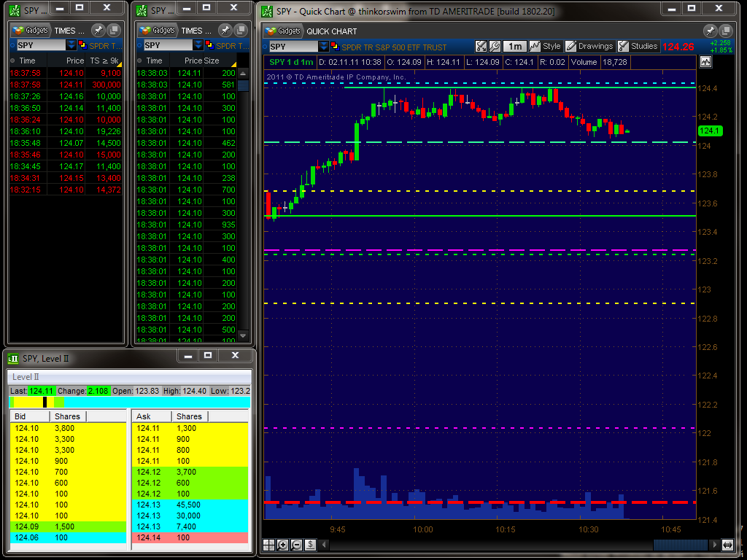Select 124.14 ask row in Level II
The width and height of the screenshot is (747, 560).
click(190, 537)
